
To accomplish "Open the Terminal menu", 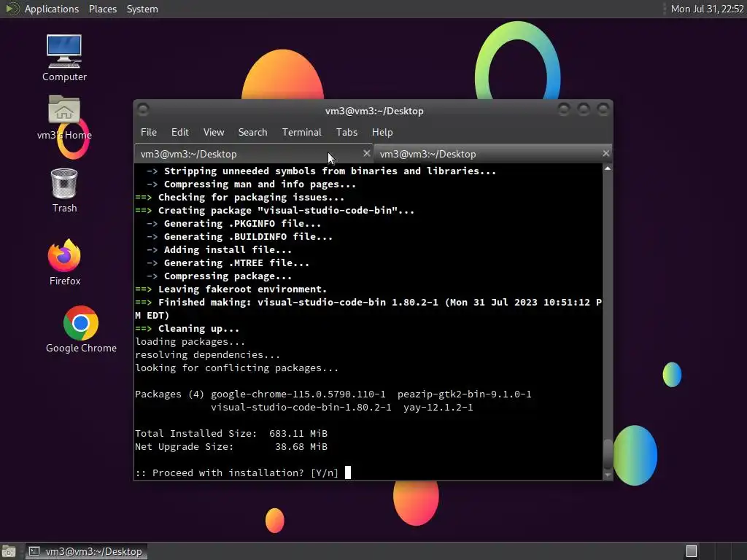I will tap(301, 133).
